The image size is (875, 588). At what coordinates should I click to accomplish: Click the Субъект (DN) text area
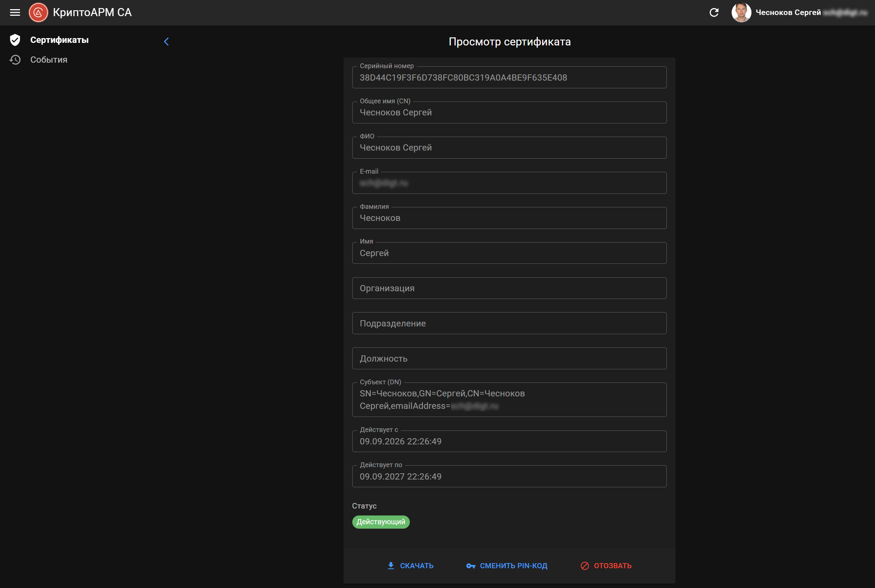point(509,400)
